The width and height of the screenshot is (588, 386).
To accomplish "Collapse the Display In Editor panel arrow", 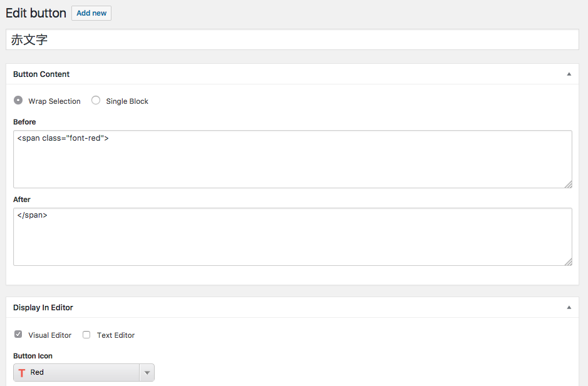I will click(x=569, y=307).
